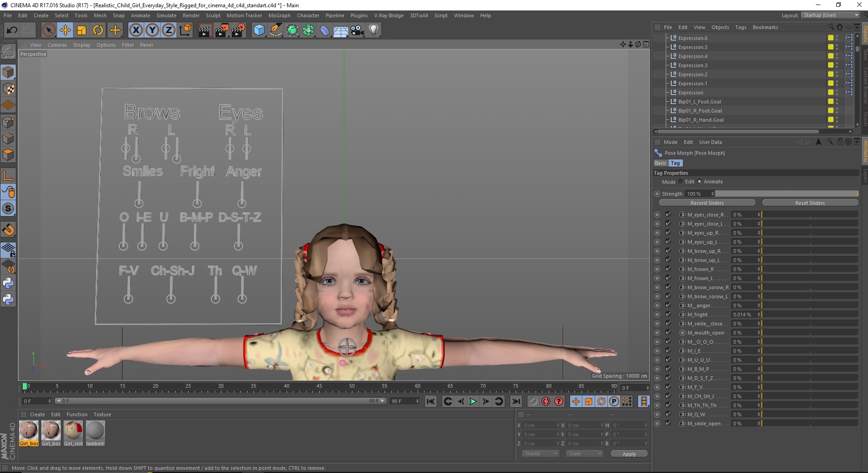Select the lambert material thumbnail
The height and width of the screenshot is (473, 868).
tap(95, 433)
